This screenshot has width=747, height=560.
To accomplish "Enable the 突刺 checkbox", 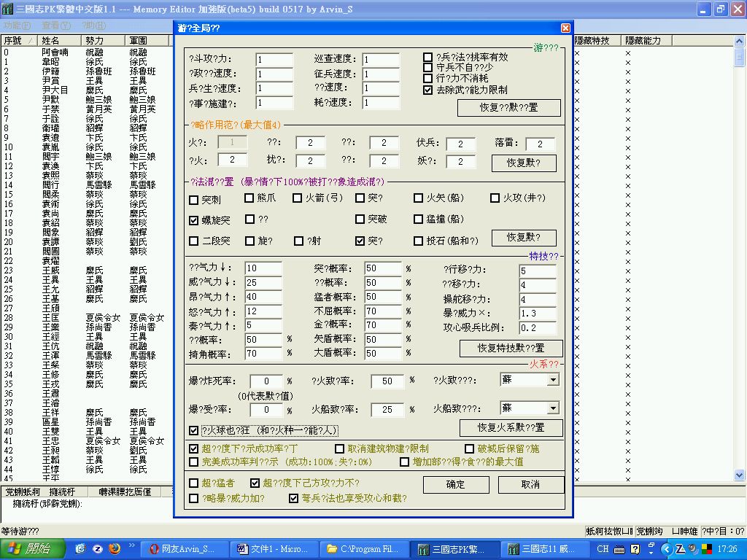I will [x=194, y=198].
